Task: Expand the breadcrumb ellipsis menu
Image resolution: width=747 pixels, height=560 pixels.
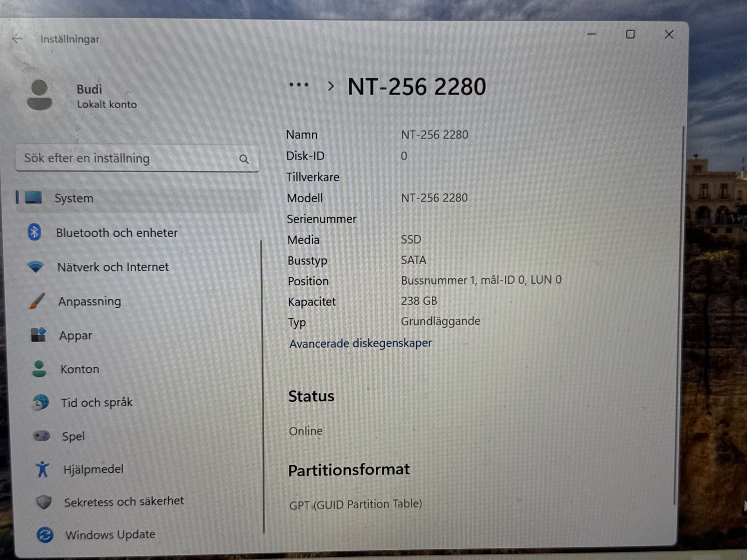Action: tap(299, 85)
